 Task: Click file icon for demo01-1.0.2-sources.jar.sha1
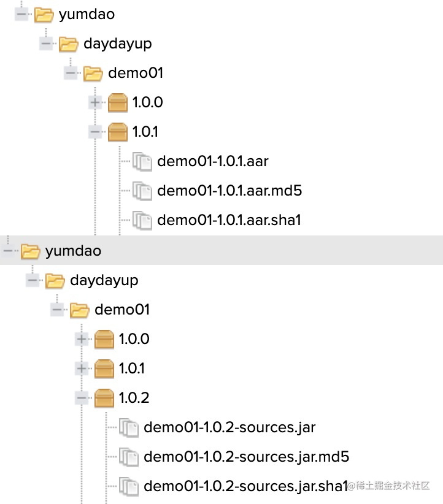click(129, 486)
